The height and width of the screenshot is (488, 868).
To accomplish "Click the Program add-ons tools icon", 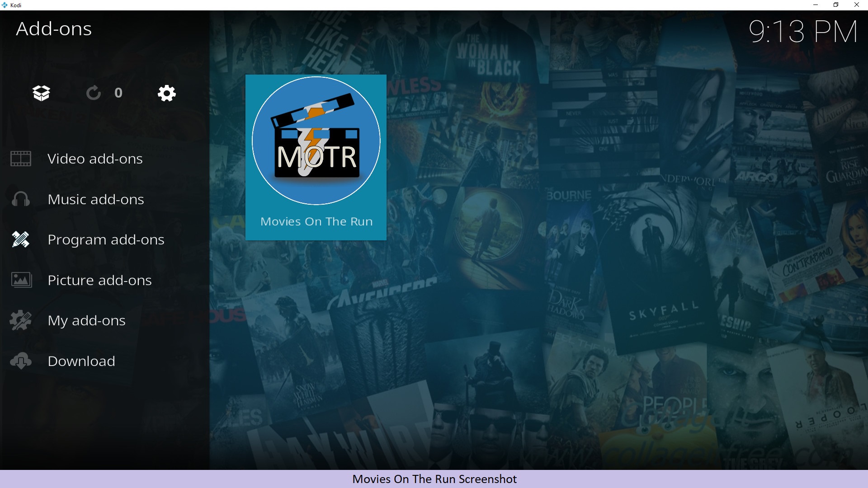I will (x=21, y=239).
